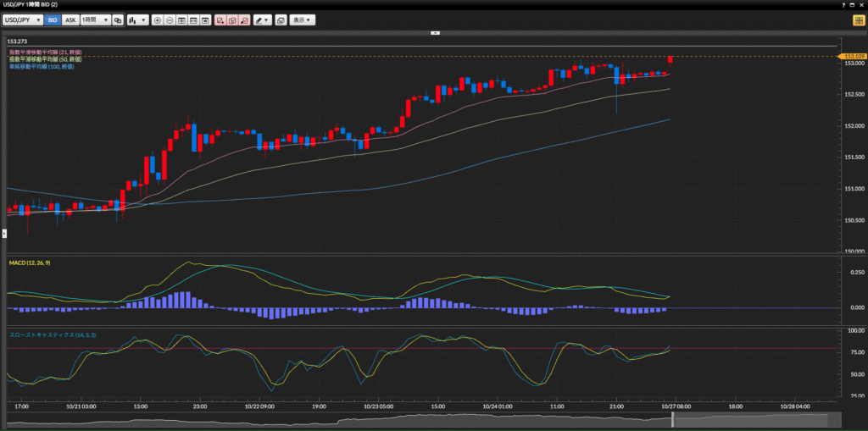
Task: Click the middle pink indicator tool button
Action: coord(232,19)
